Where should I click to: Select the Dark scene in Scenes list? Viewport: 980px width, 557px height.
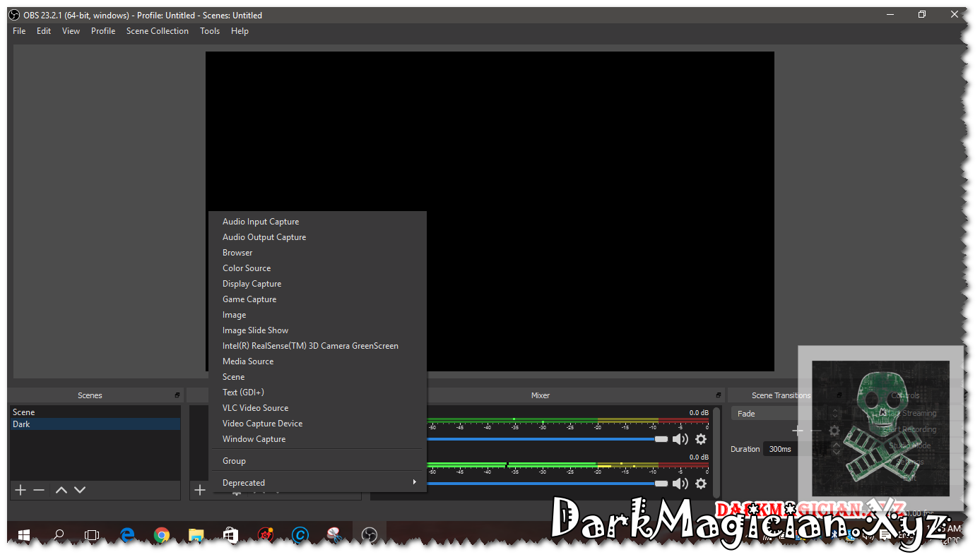(x=95, y=424)
